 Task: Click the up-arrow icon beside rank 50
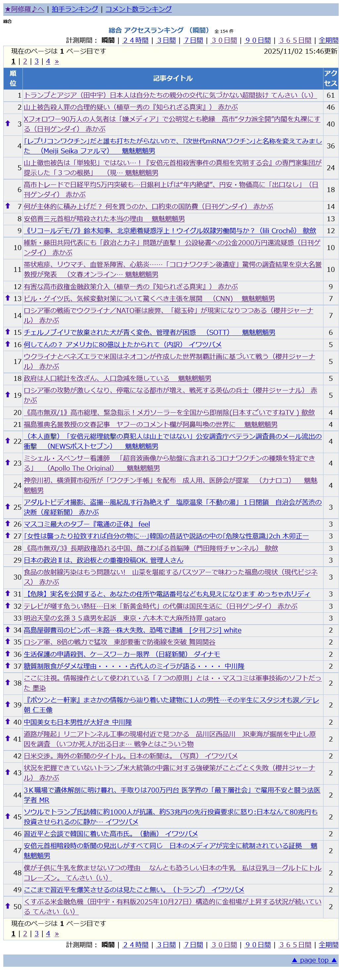pos(8,906)
